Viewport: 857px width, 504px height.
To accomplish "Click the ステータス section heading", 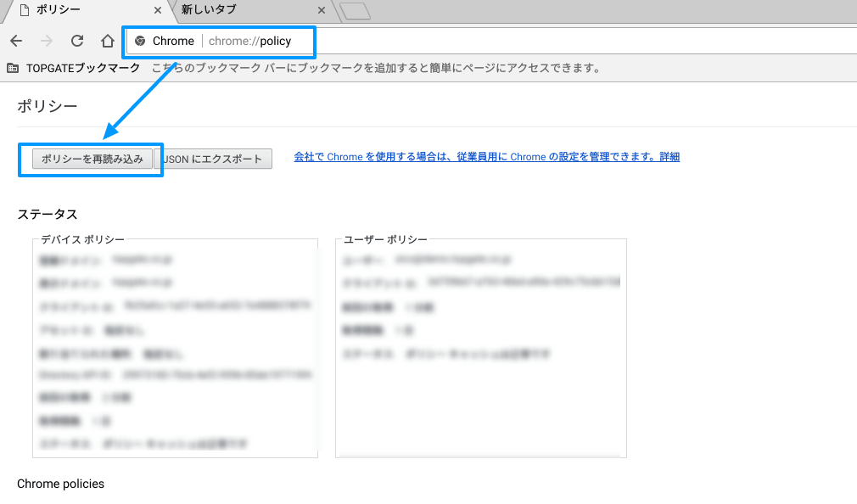I will click(x=47, y=215).
